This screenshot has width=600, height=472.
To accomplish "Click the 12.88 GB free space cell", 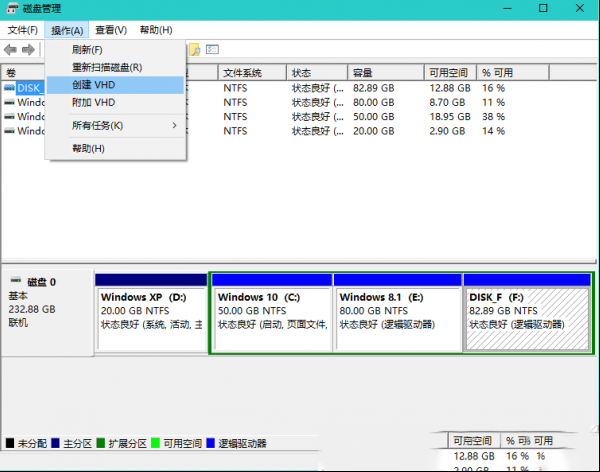I will 450,88.
